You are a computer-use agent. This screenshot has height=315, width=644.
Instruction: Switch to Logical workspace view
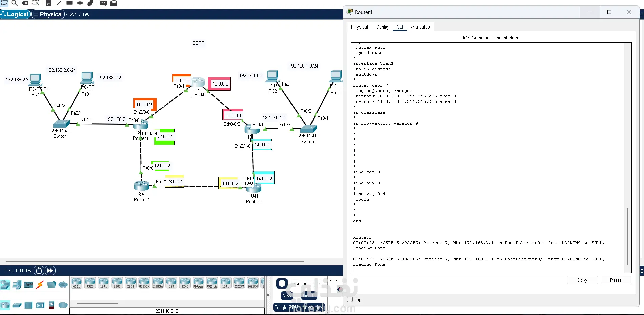tap(15, 14)
